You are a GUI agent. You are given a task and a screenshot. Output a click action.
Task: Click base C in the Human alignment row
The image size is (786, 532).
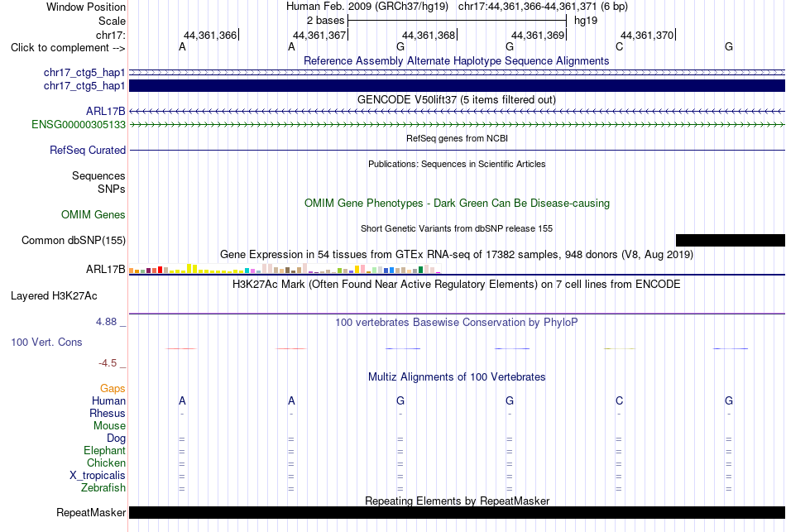pyautogui.click(x=619, y=400)
